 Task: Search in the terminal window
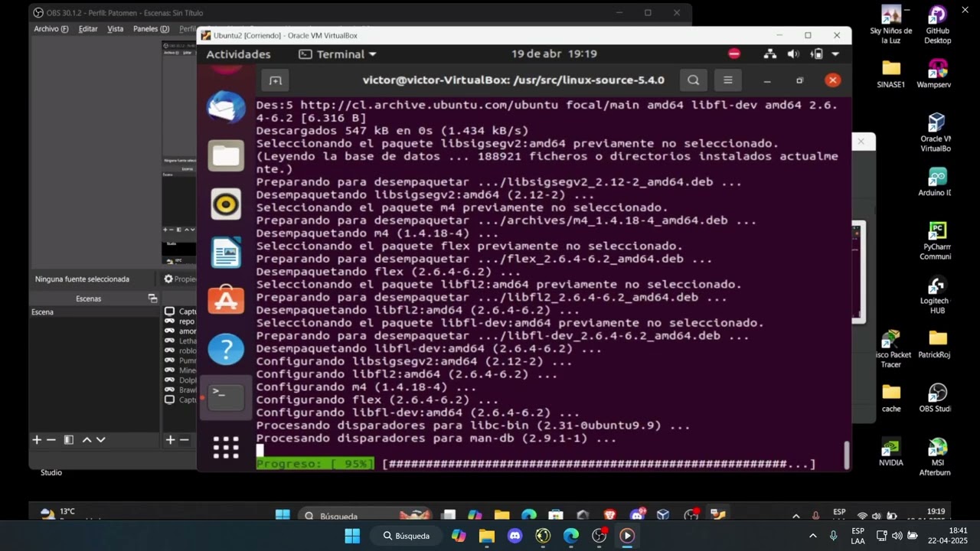[x=693, y=80]
